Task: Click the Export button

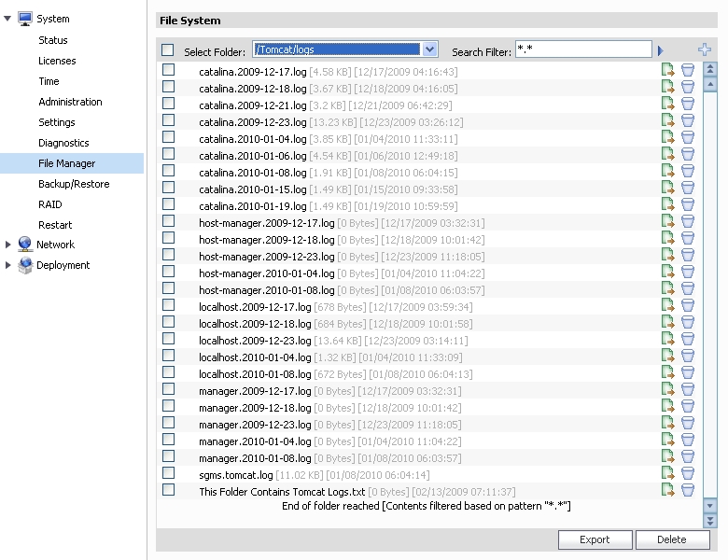Action: (x=595, y=539)
